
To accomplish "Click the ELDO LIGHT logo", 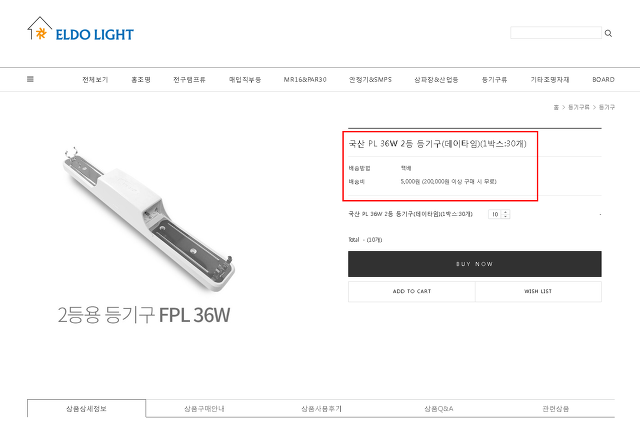I will point(80,29).
